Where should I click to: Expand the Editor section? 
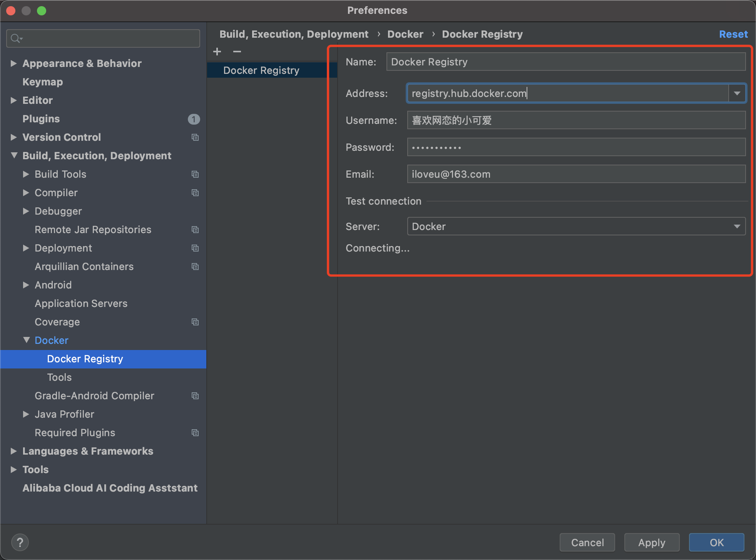tap(13, 100)
